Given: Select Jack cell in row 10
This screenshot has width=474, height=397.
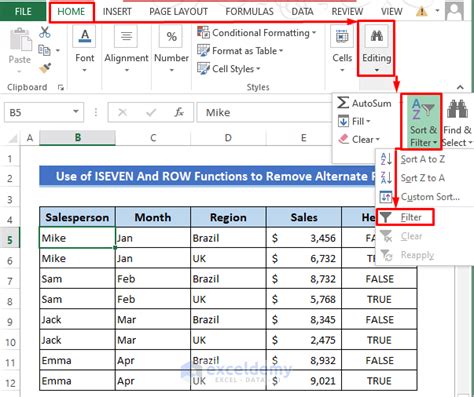Looking at the screenshot, I should [77, 340].
